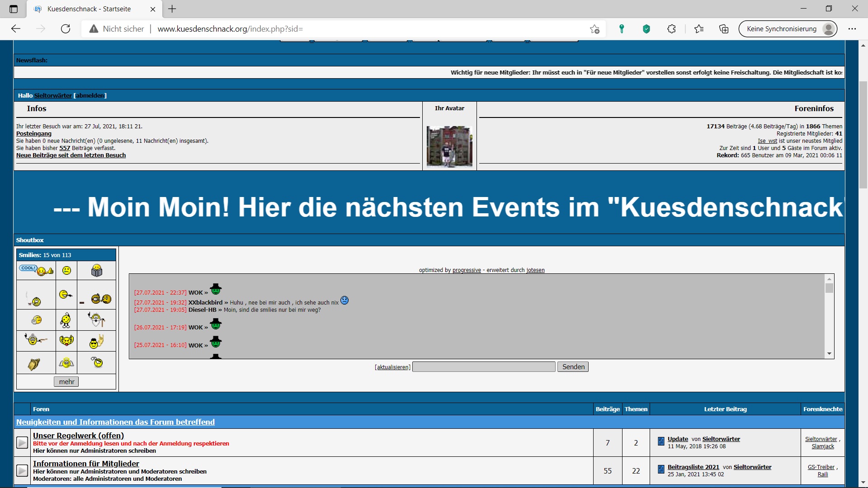Insert the devil-horned tongue smiley
The height and width of the screenshot is (488, 868).
(66, 341)
